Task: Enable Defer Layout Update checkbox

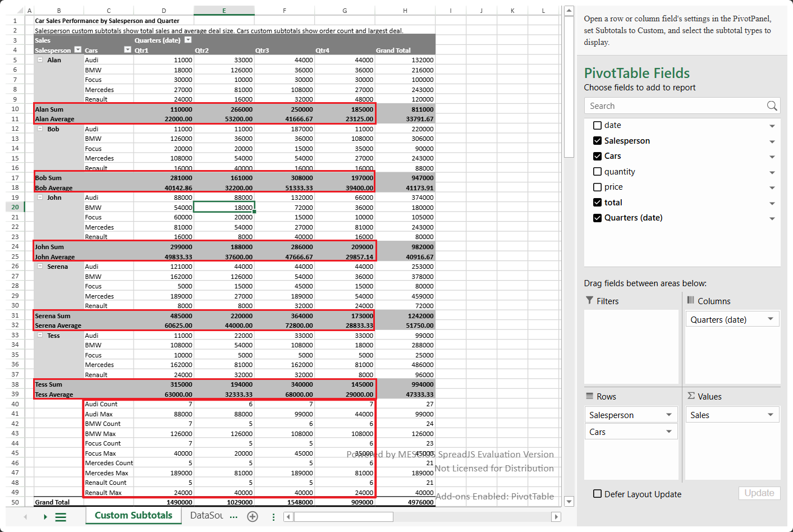Action: tap(597, 494)
